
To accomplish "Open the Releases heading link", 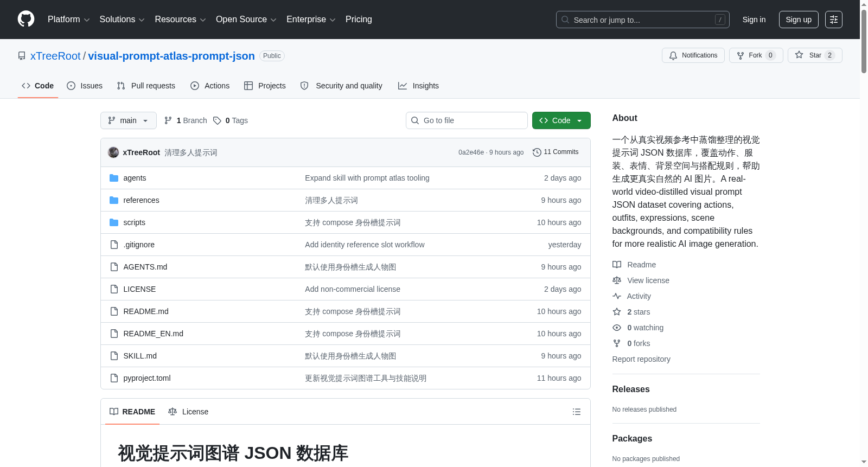I will tap(631, 389).
